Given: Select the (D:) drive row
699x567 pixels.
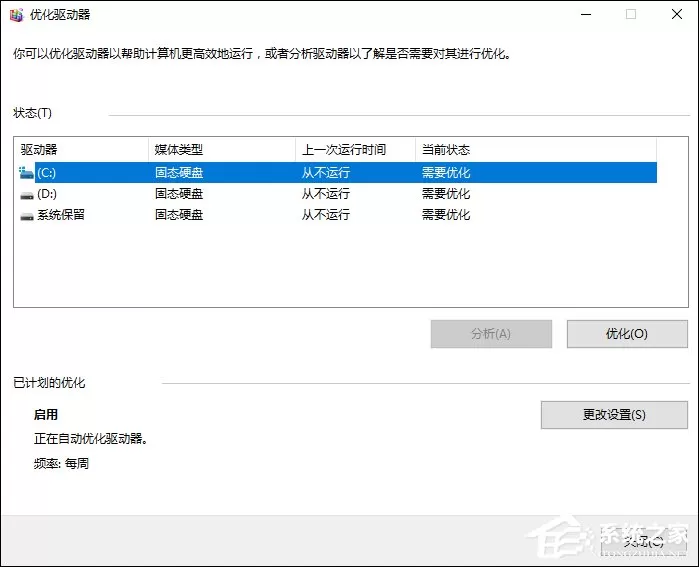Looking at the screenshot, I should tap(337, 193).
